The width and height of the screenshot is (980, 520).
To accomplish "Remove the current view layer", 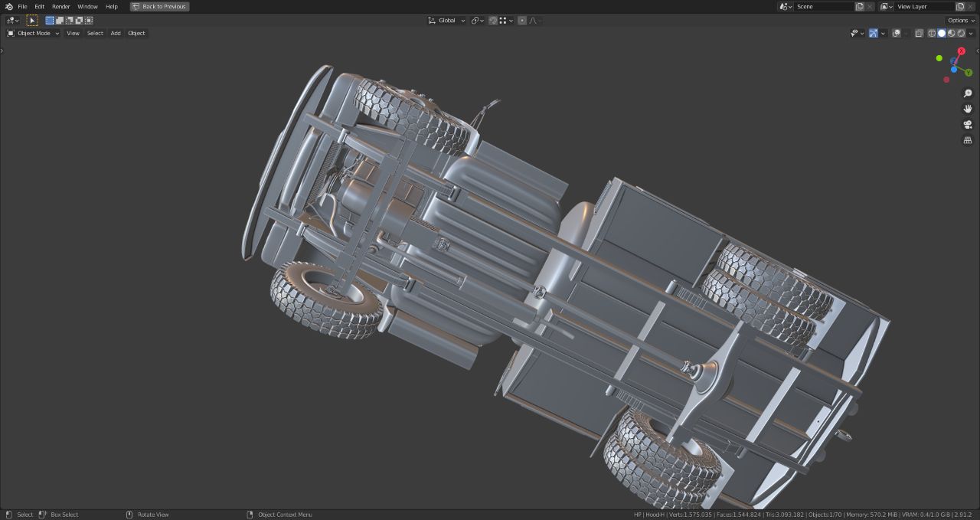I will 971,6.
